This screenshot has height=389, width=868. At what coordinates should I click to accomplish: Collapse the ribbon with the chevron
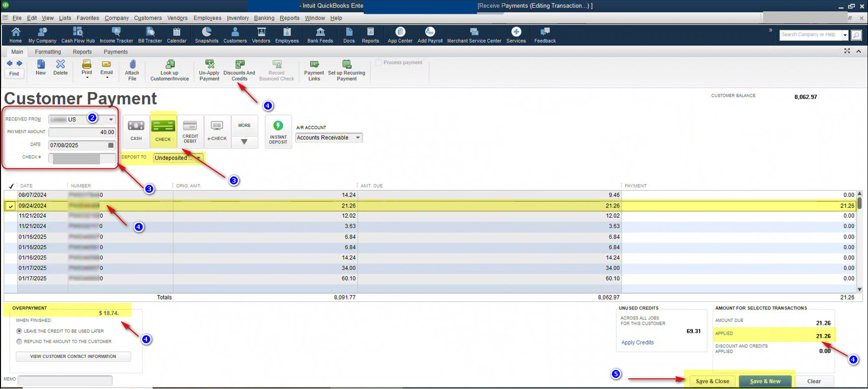click(x=859, y=51)
